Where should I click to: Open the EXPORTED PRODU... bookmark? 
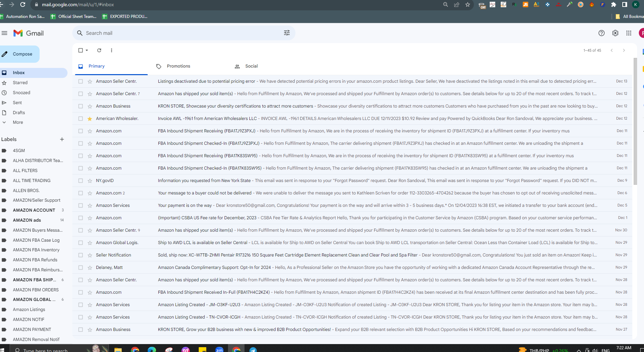point(125,17)
